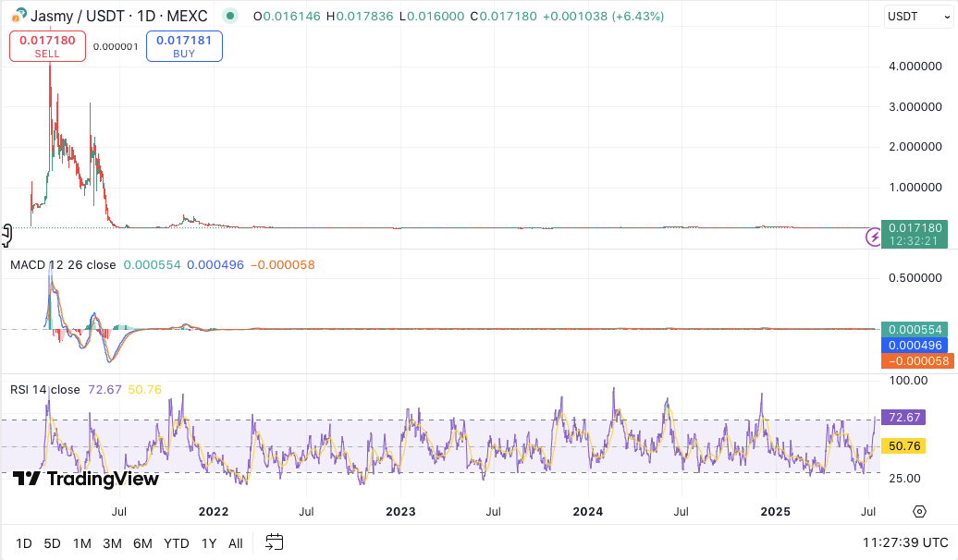Click the 4.000000 price axis label

tap(915, 66)
